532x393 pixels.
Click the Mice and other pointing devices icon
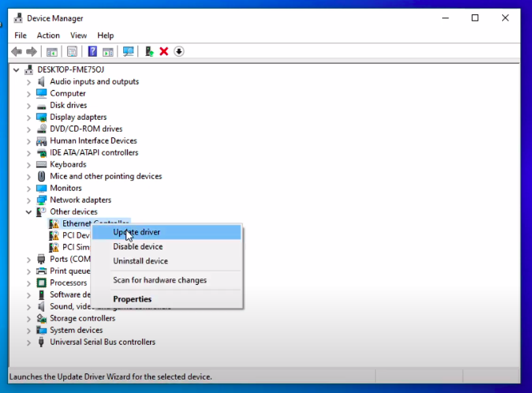41,176
